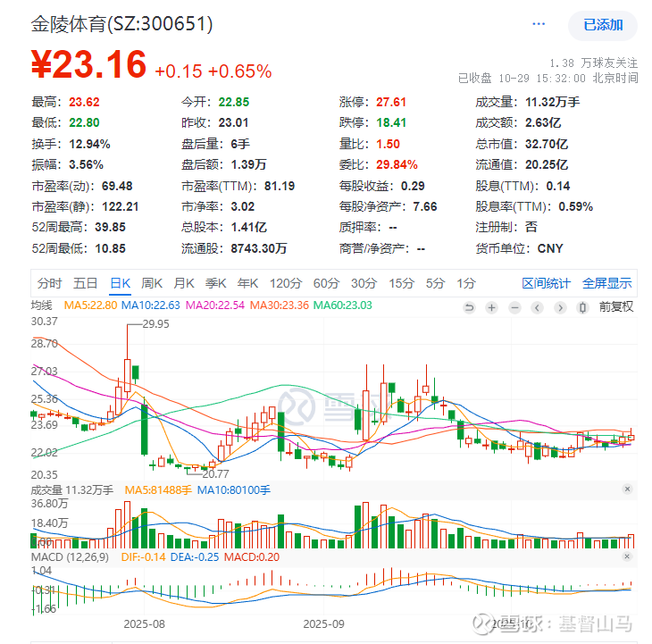Open 区间统计 range statistics
This screenshot has height=644, width=652.
point(546,283)
